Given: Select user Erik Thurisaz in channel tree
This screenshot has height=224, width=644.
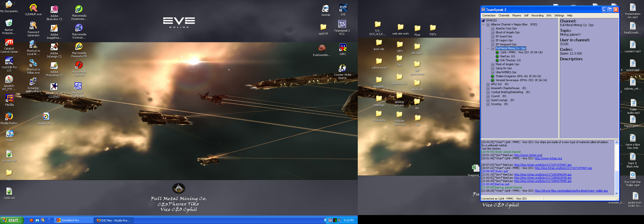Looking at the screenshot, I should [x=510, y=60].
